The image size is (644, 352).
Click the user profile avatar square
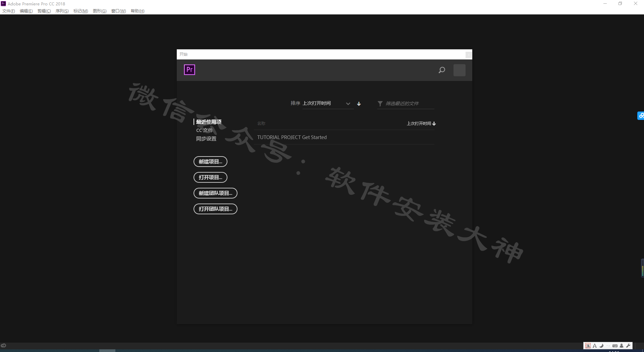pos(459,70)
